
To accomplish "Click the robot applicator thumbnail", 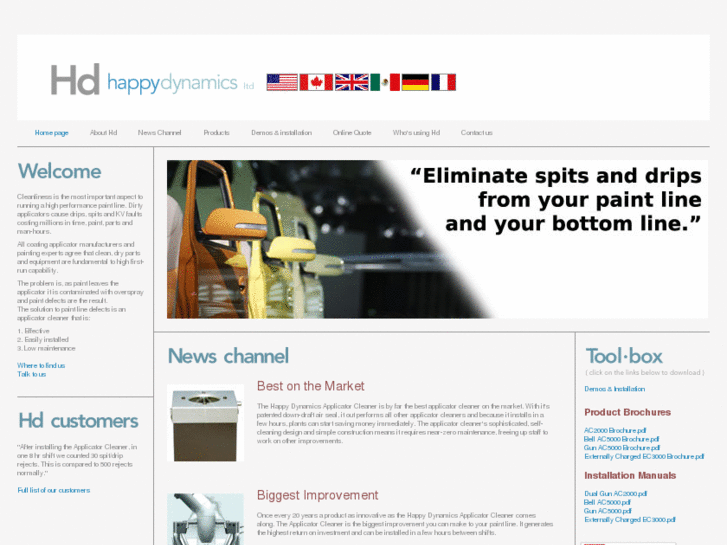I will pos(205,519).
